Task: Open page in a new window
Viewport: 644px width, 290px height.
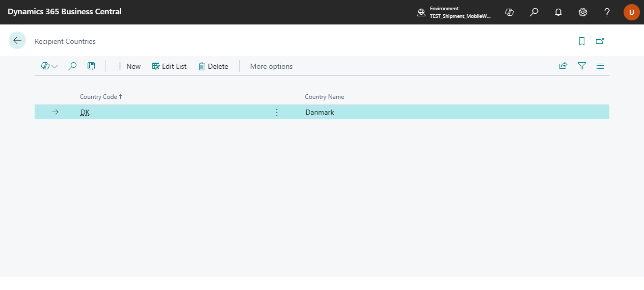Action: point(600,41)
